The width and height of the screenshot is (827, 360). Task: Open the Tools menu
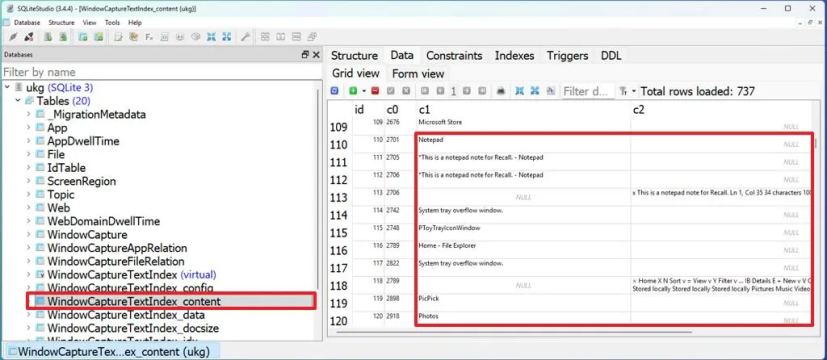(112, 23)
